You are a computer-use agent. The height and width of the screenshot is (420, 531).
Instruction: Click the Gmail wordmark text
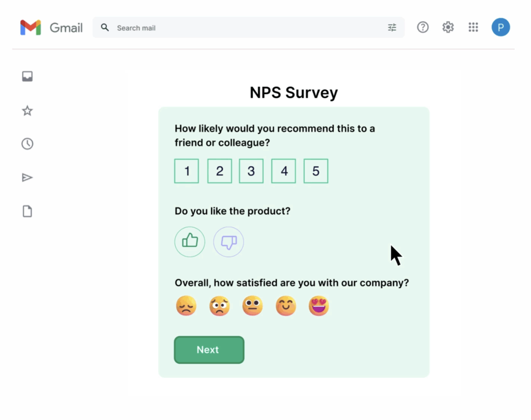[x=66, y=28]
